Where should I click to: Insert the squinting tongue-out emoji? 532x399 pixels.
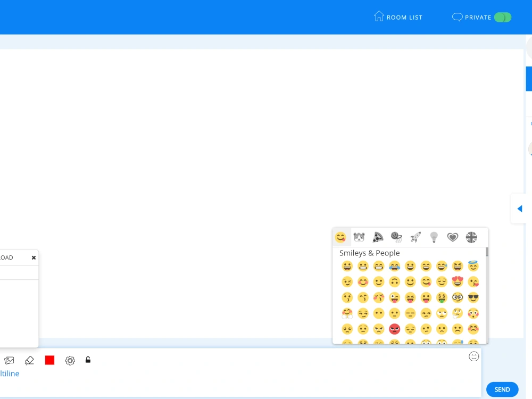pos(410,298)
